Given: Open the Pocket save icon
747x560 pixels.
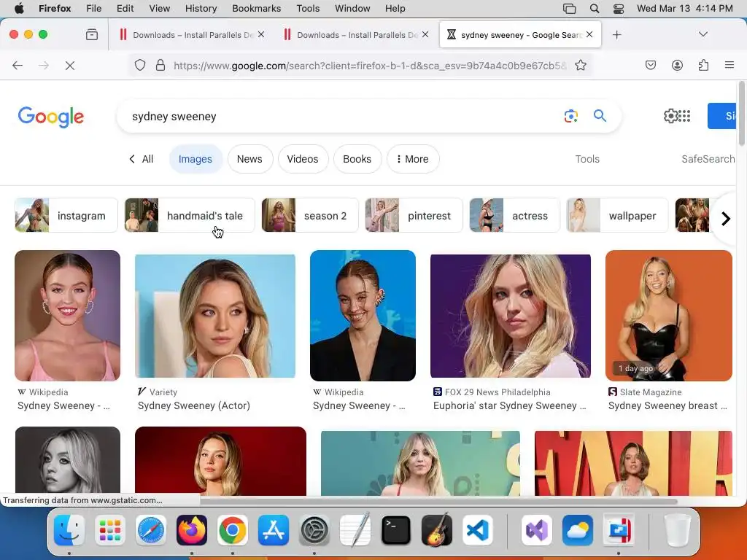Looking at the screenshot, I should pyautogui.click(x=651, y=65).
